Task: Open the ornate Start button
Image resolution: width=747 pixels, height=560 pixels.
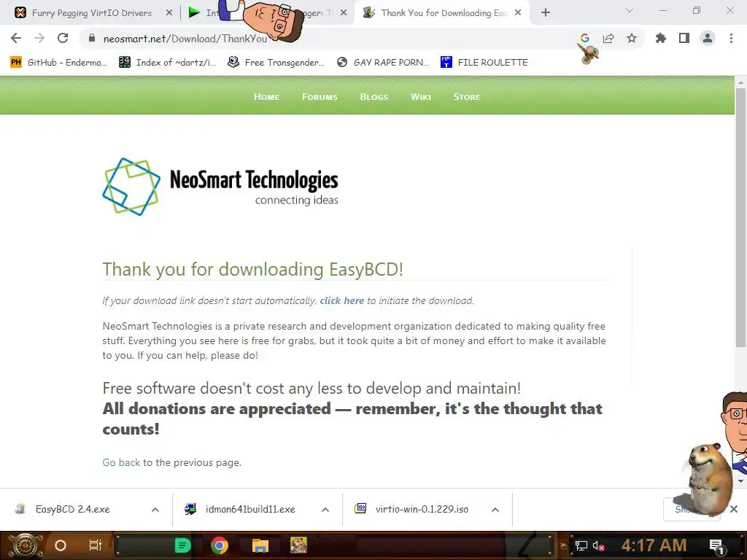Action: pyautogui.click(x=25, y=545)
